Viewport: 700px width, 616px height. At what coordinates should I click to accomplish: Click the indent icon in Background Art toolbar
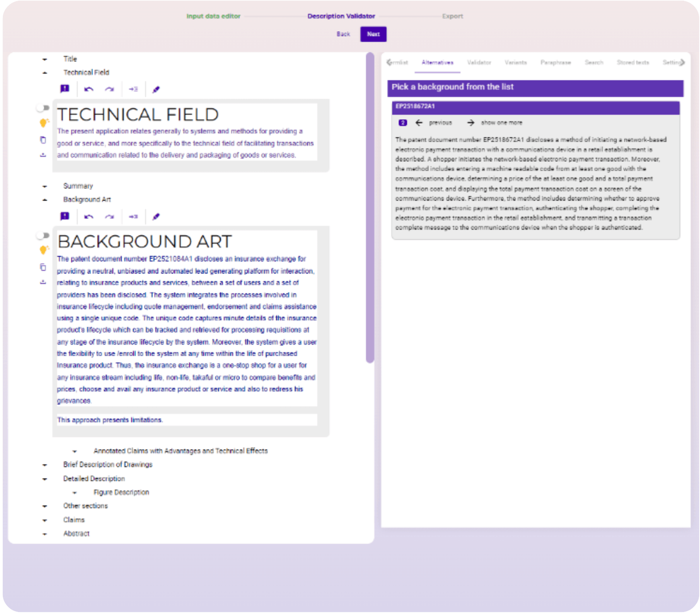tap(133, 217)
